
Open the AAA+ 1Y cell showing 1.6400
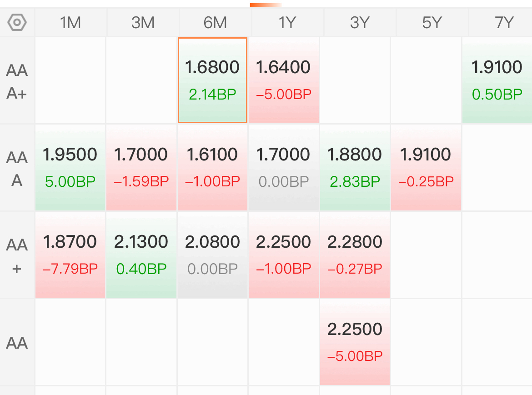tap(284, 80)
